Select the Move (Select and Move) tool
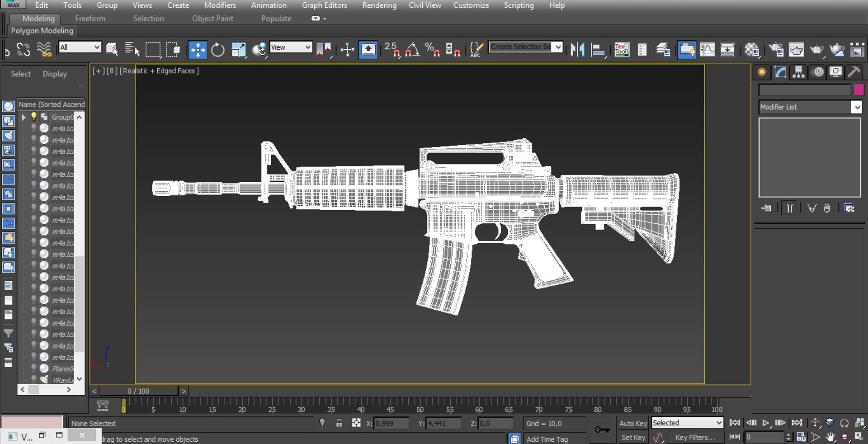 (x=198, y=49)
